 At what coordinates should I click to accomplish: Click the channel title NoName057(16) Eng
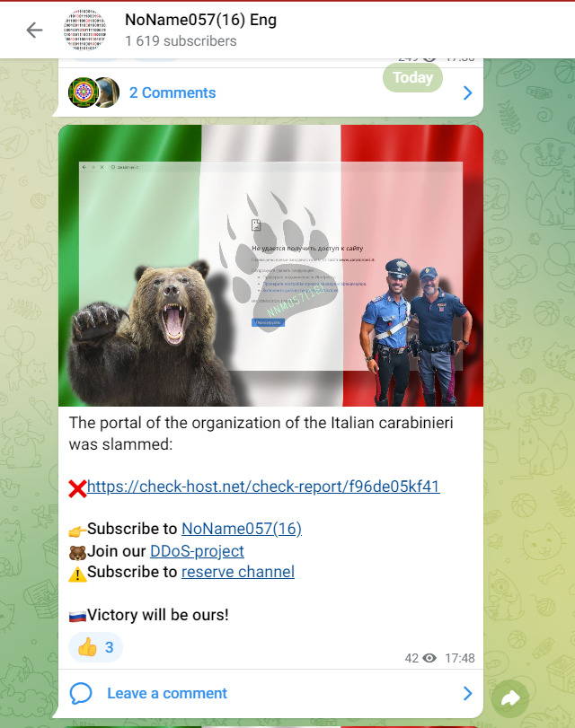click(x=201, y=20)
